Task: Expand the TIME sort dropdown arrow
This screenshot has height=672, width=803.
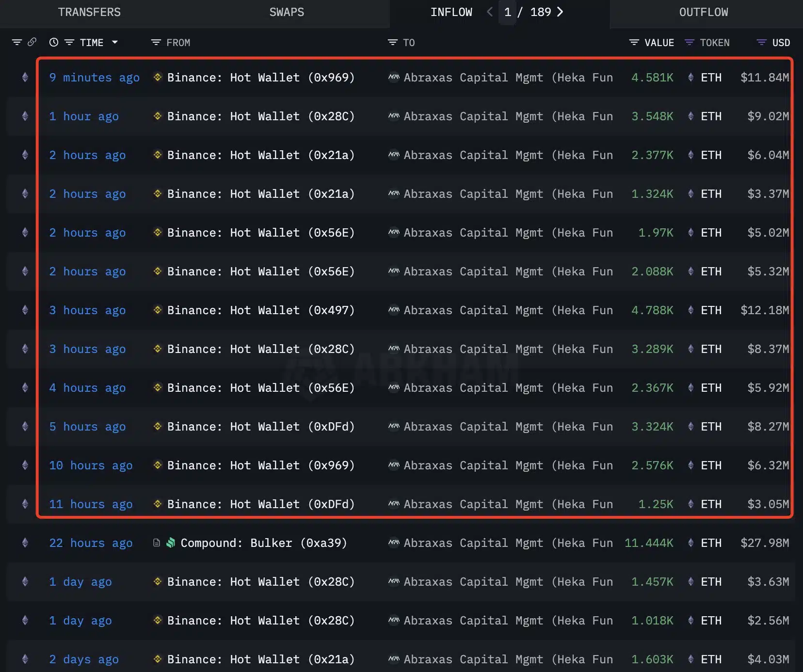Action: [x=115, y=43]
